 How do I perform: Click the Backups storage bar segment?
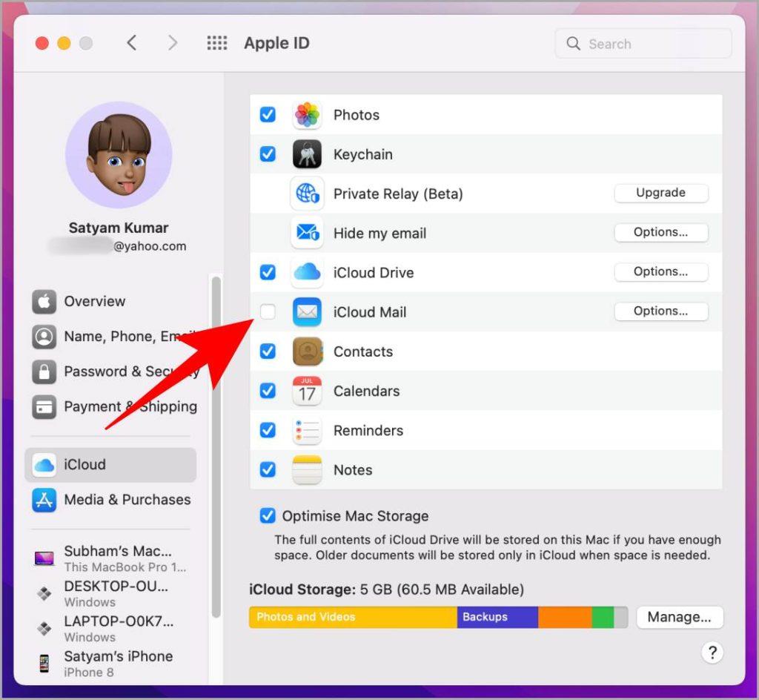tap(497, 617)
